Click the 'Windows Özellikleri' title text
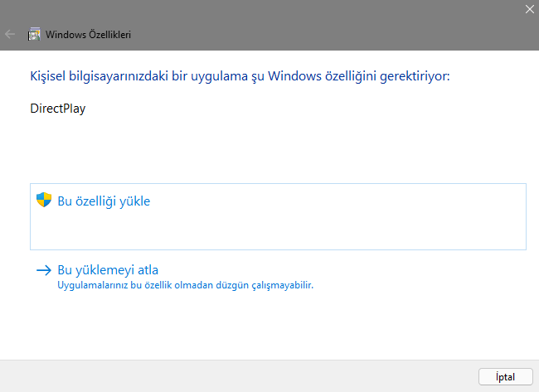The height and width of the screenshot is (392, 539). pos(89,35)
